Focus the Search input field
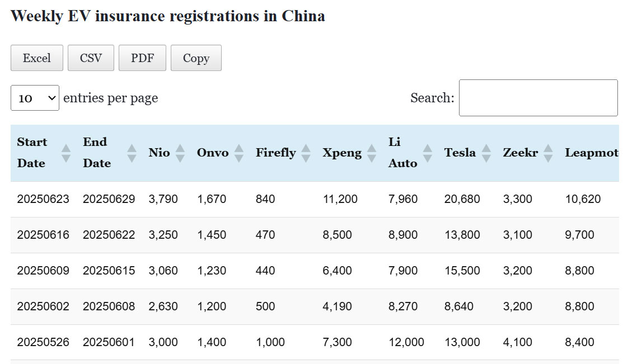Screen dimensions: 623x364 (x=538, y=98)
